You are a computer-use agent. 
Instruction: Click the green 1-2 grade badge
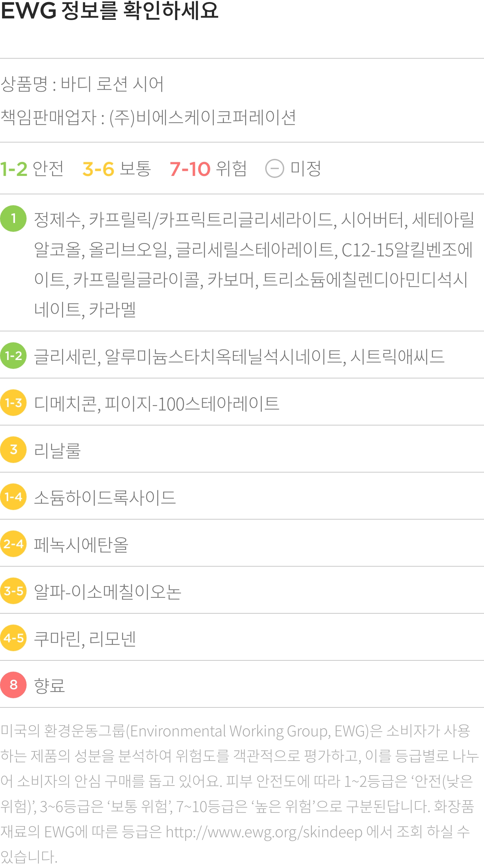pos(13,356)
